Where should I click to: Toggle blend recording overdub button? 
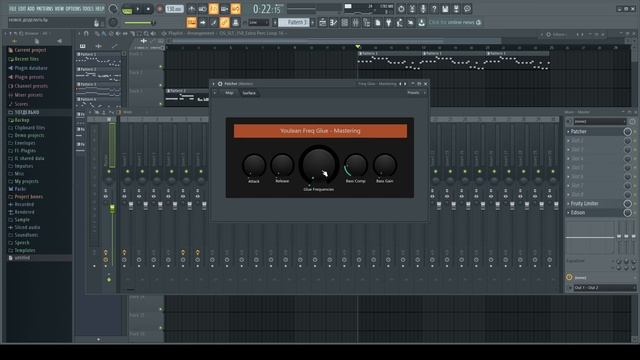coord(224,9)
